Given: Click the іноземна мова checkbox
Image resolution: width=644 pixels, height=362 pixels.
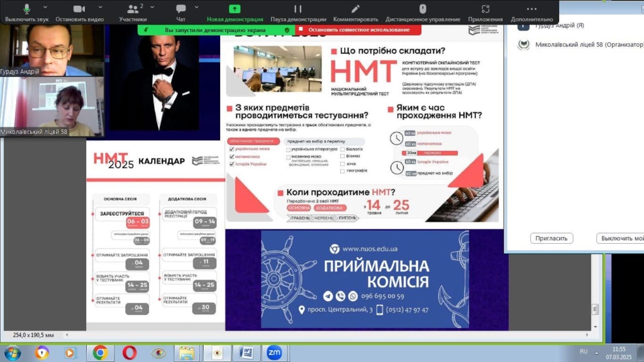Looking at the screenshot, I should 288,156.
